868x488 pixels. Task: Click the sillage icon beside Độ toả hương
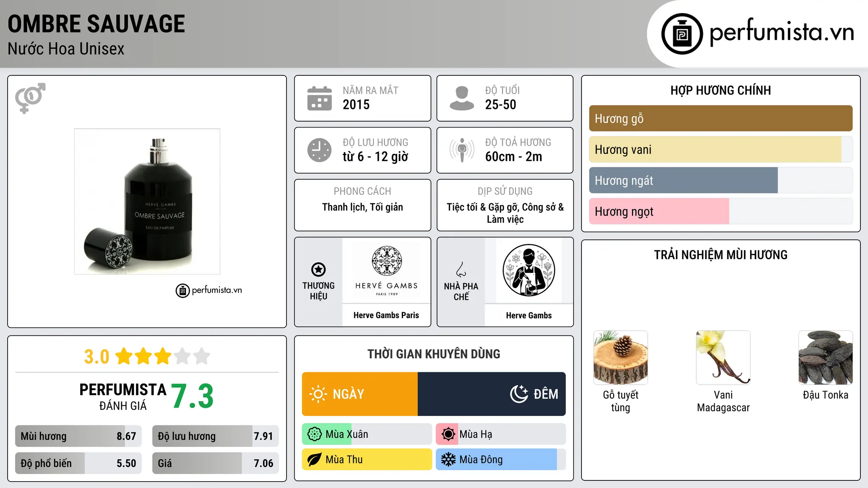point(462,150)
